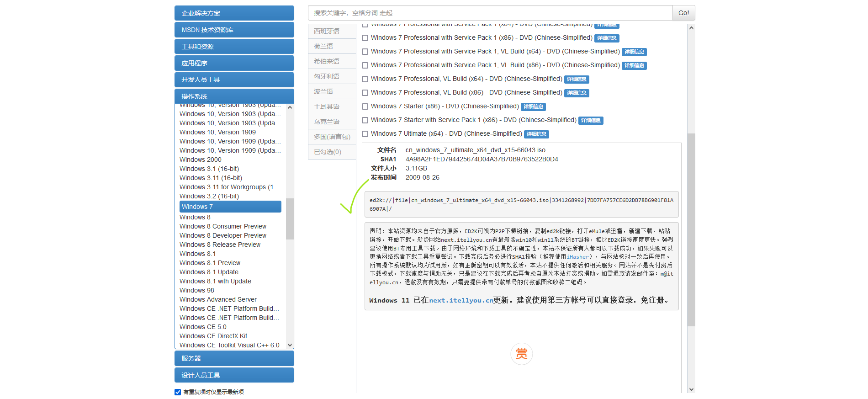Click scroll down arrow of file list
Viewport: 868px width, 399px height.
[x=691, y=389]
